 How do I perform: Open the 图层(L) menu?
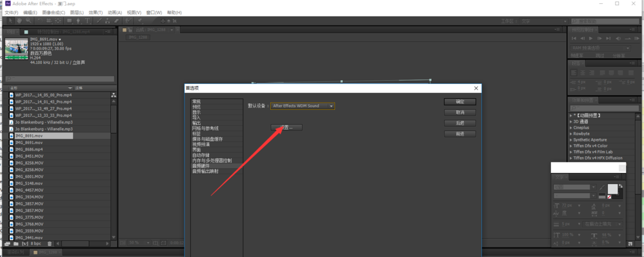pyautogui.click(x=77, y=13)
